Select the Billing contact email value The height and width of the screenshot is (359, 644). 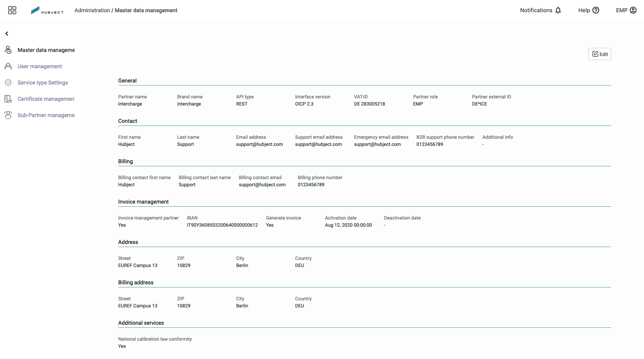coord(262,185)
